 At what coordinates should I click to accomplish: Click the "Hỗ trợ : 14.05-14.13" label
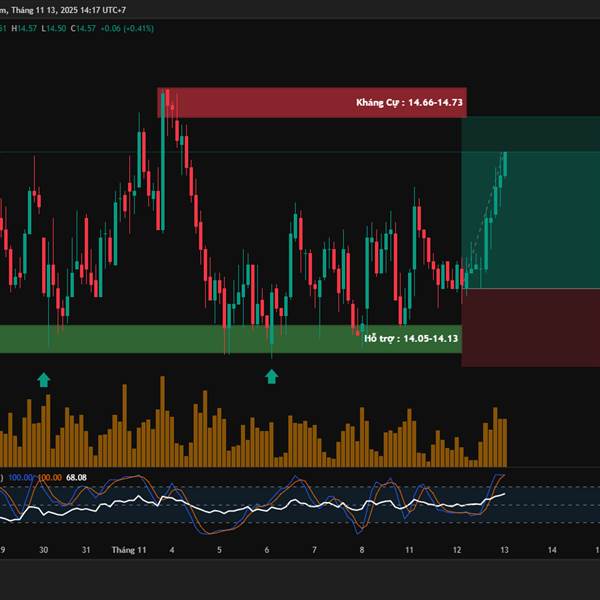(411, 338)
